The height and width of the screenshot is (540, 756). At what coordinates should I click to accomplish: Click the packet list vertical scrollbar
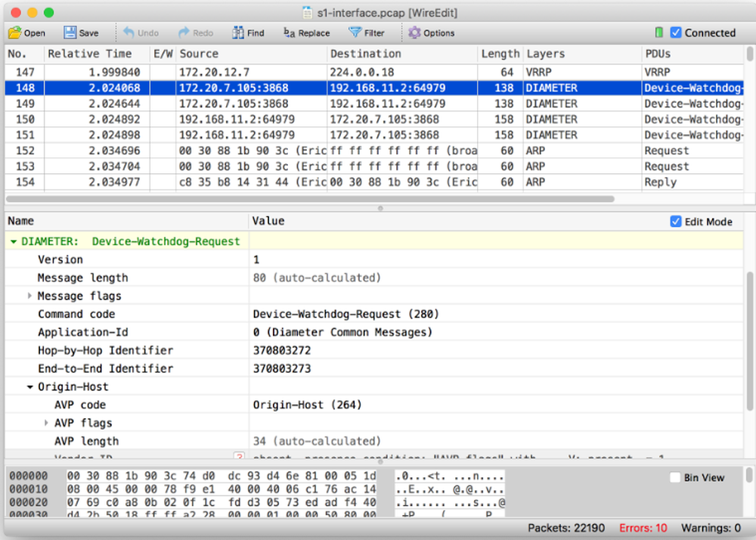pyautogui.click(x=750, y=54)
